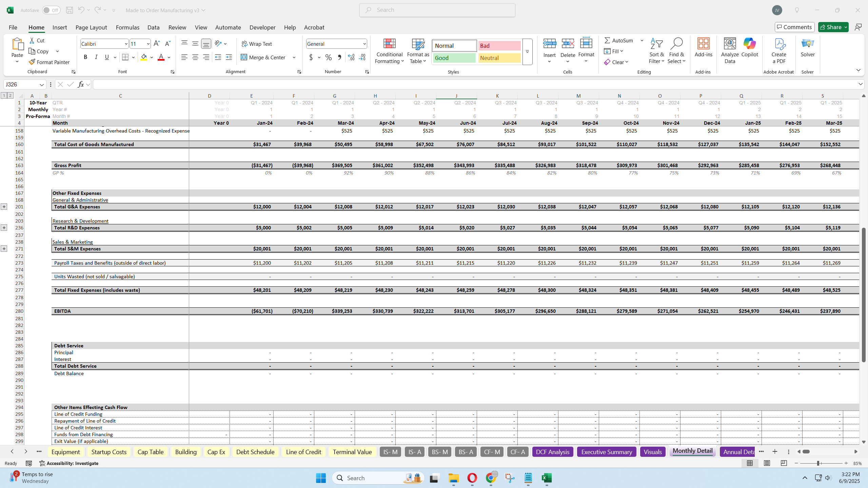Open the Fill Color dropdown arrow

click(152, 57)
